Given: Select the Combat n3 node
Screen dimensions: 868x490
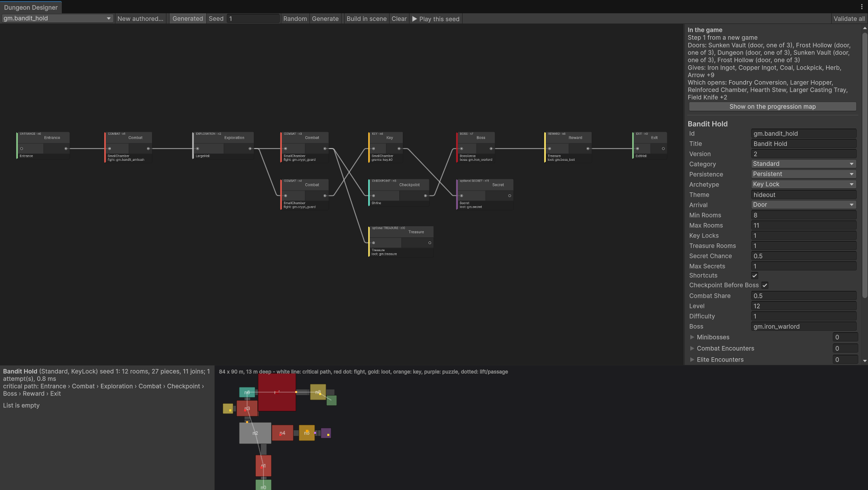Looking at the screenshot, I should point(305,147).
